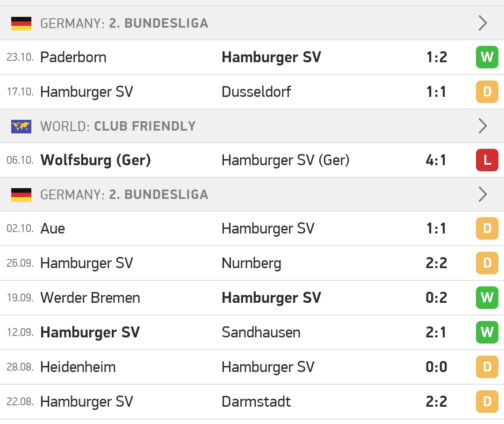This screenshot has height=424, width=504.
Task: Open the World: Club Friendly league header
Action: [252, 126]
